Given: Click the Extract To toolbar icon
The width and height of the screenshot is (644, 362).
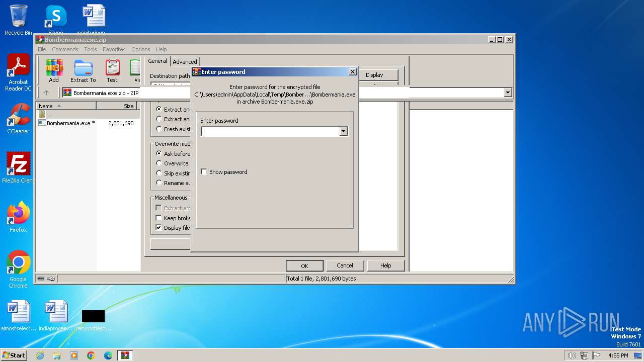Looking at the screenshot, I should (83, 71).
